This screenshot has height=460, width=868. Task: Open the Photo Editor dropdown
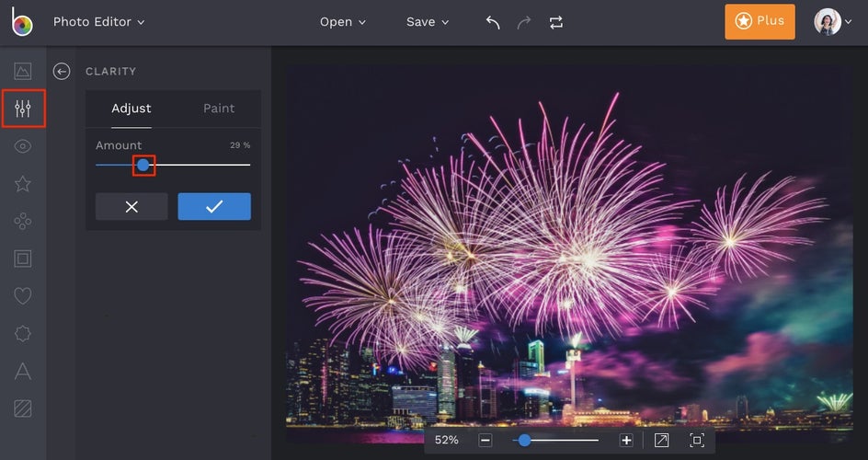click(x=98, y=22)
